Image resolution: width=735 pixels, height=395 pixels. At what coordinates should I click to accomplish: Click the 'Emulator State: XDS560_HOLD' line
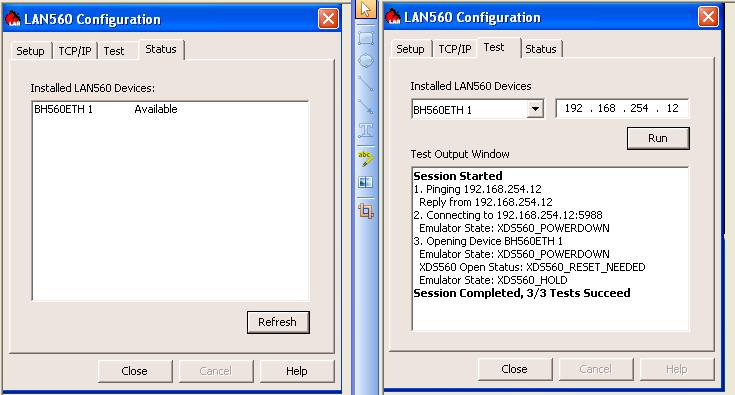[x=493, y=280]
